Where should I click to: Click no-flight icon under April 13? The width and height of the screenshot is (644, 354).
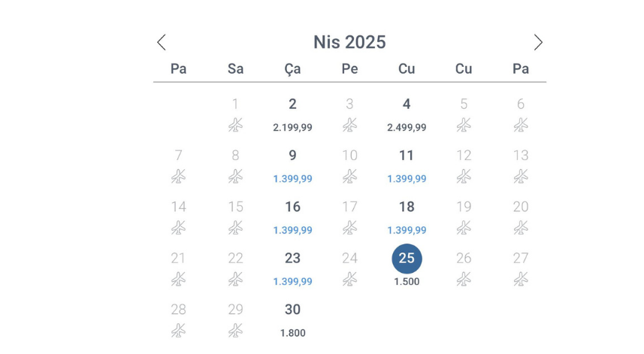(521, 177)
